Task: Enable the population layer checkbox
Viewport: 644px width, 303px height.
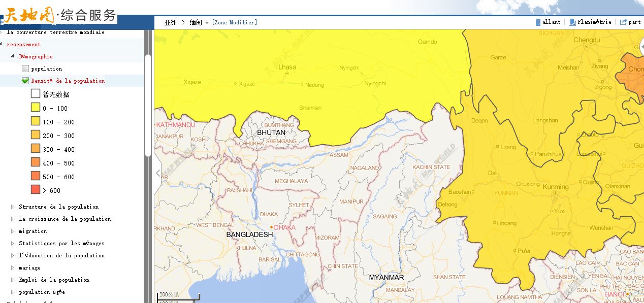Action: 25,69
